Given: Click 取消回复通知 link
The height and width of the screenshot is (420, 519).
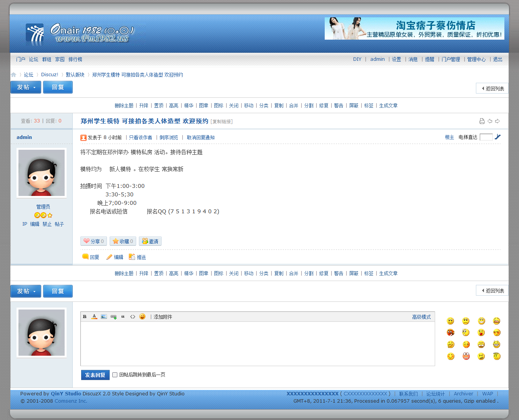Looking at the screenshot, I should [x=201, y=137].
